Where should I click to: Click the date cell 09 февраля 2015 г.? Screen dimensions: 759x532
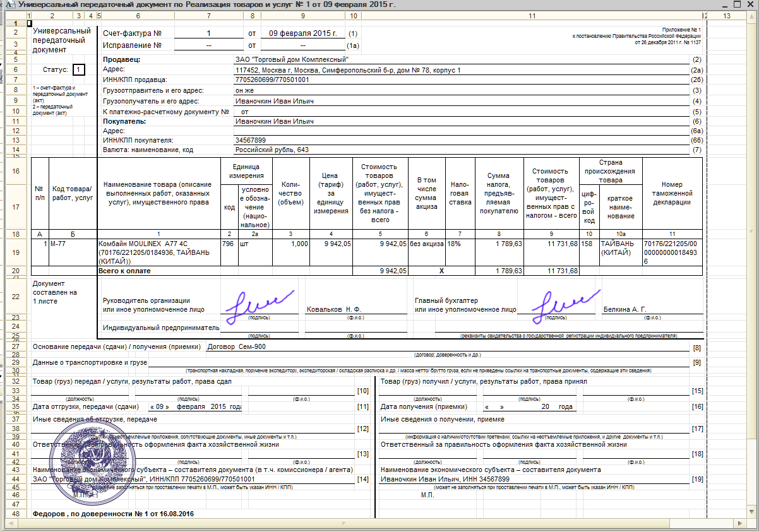click(x=302, y=33)
